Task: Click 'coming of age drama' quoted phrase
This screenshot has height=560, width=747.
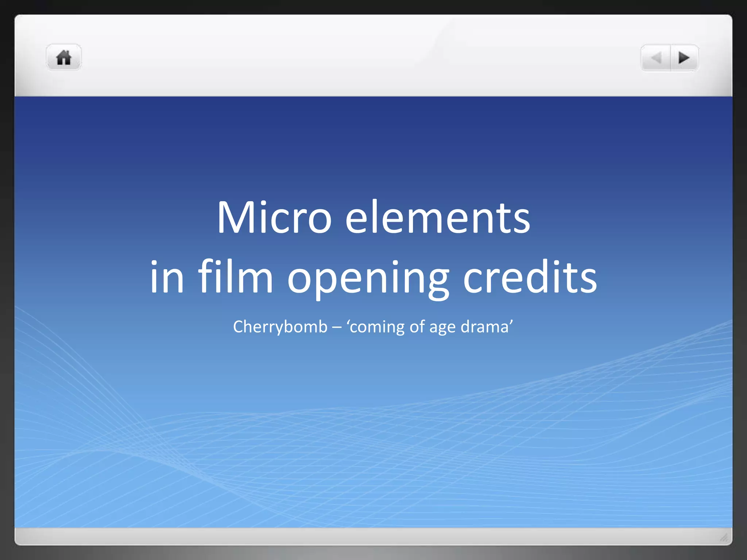Action: (430, 327)
